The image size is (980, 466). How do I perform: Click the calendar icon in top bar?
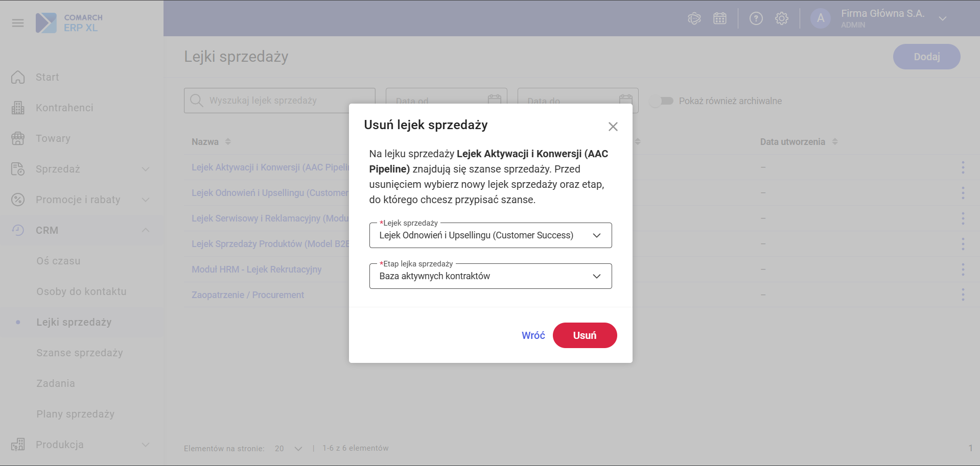pyautogui.click(x=720, y=18)
